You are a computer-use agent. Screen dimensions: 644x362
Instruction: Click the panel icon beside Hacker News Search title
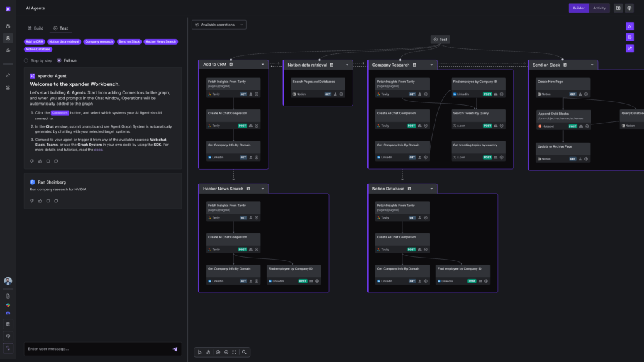(x=248, y=189)
